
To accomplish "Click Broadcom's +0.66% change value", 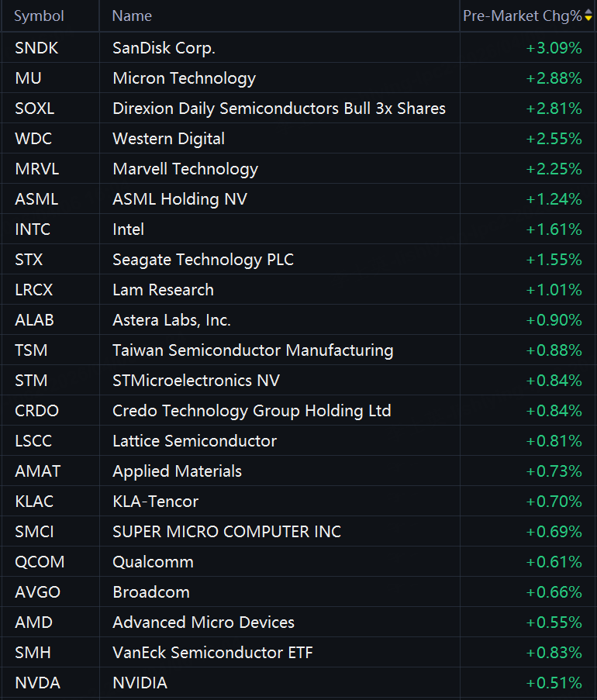I will point(554,592).
